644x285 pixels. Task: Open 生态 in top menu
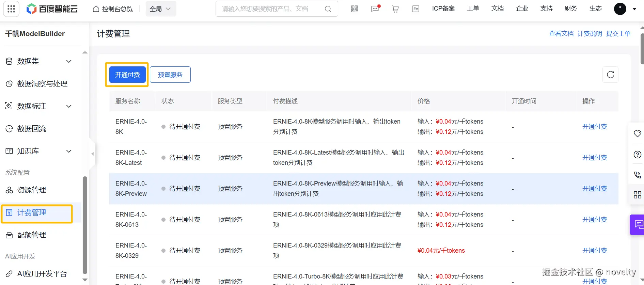pos(595,9)
